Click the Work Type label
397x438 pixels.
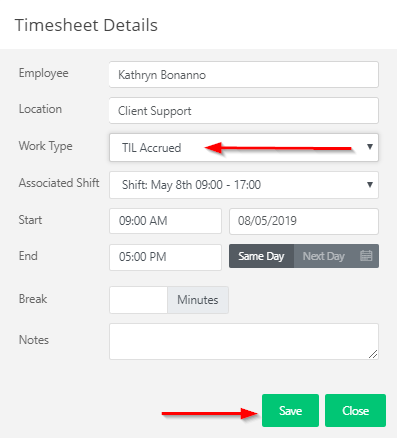click(x=45, y=146)
